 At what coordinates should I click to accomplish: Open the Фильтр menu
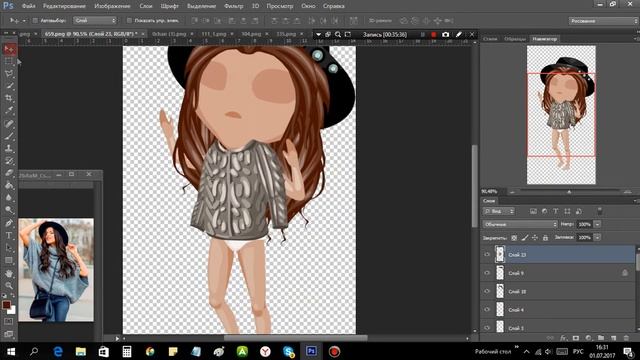[233, 6]
